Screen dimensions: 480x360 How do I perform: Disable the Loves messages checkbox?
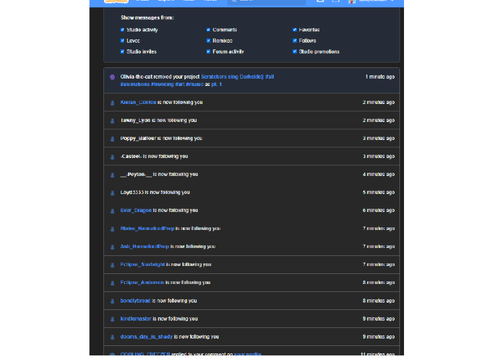tap(122, 41)
